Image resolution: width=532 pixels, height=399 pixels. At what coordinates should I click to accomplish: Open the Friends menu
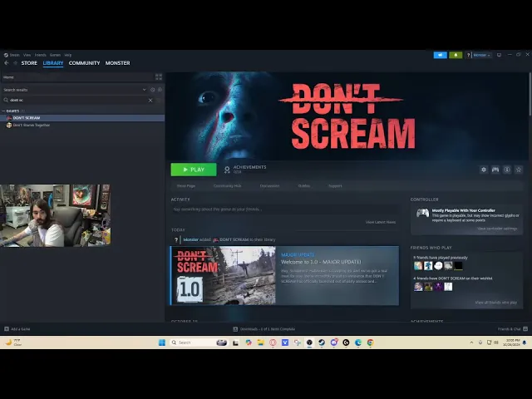pyautogui.click(x=40, y=55)
